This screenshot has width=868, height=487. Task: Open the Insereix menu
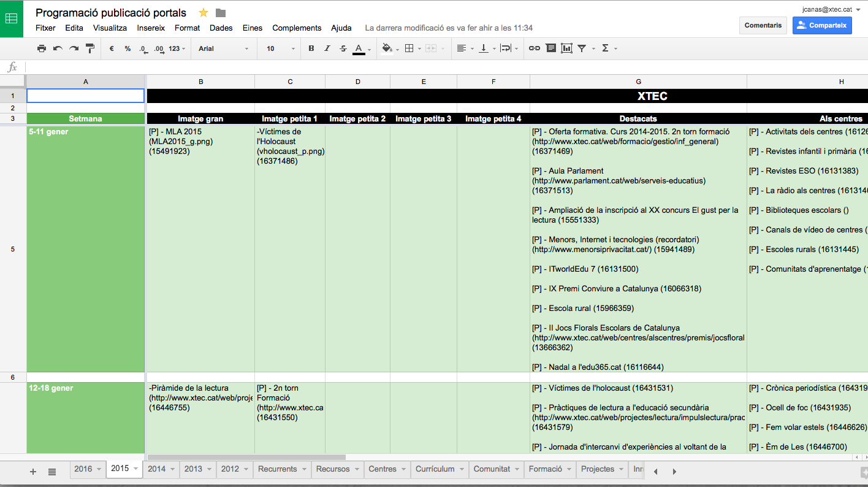151,28
